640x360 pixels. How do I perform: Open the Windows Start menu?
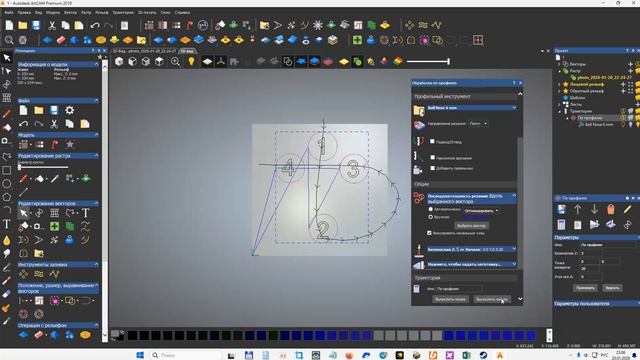140,355
